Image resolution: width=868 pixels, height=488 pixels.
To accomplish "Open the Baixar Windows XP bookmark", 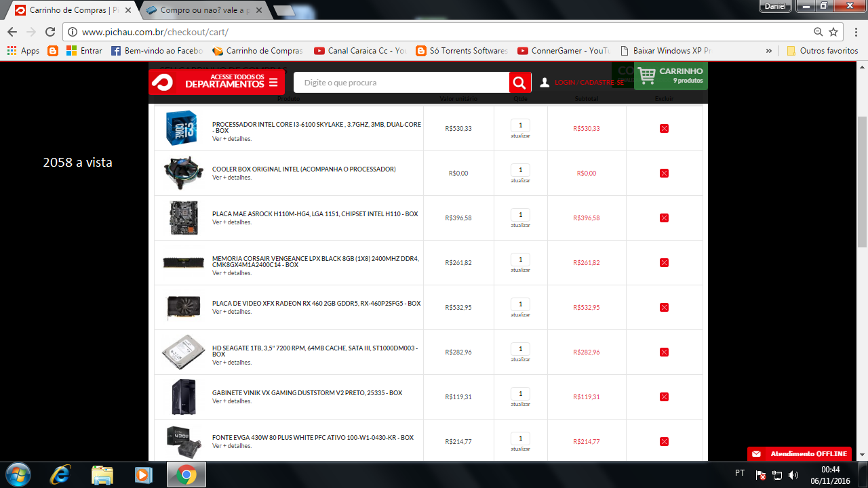I will [665, 51].
